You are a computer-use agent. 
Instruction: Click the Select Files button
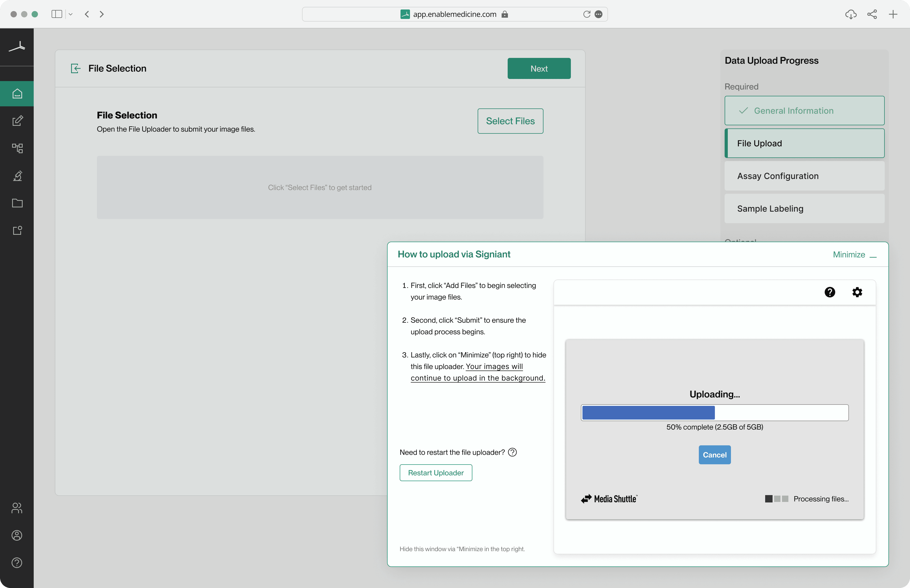510,121
